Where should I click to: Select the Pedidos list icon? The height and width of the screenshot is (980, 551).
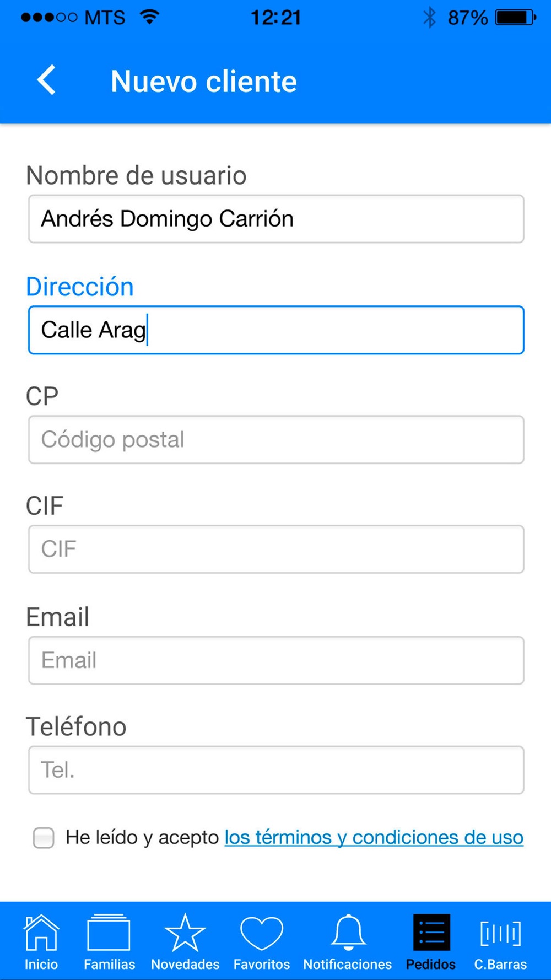click(x=431, y=933)
